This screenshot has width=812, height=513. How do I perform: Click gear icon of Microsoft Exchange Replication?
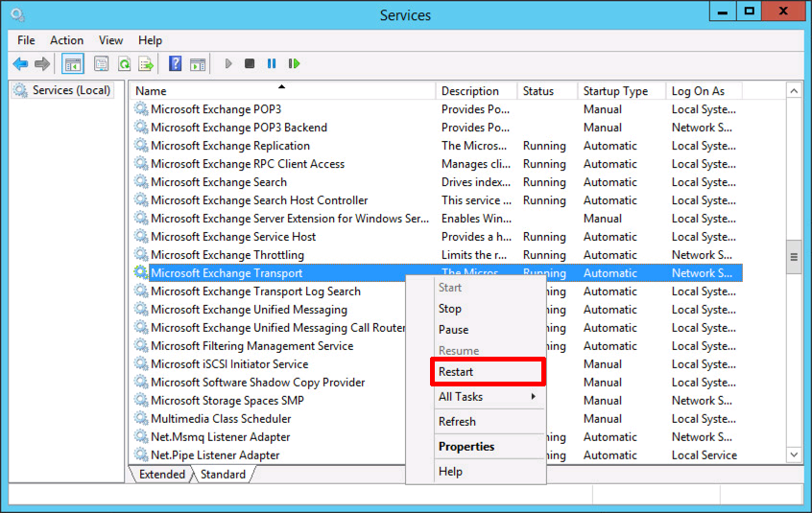coord(140,146)
